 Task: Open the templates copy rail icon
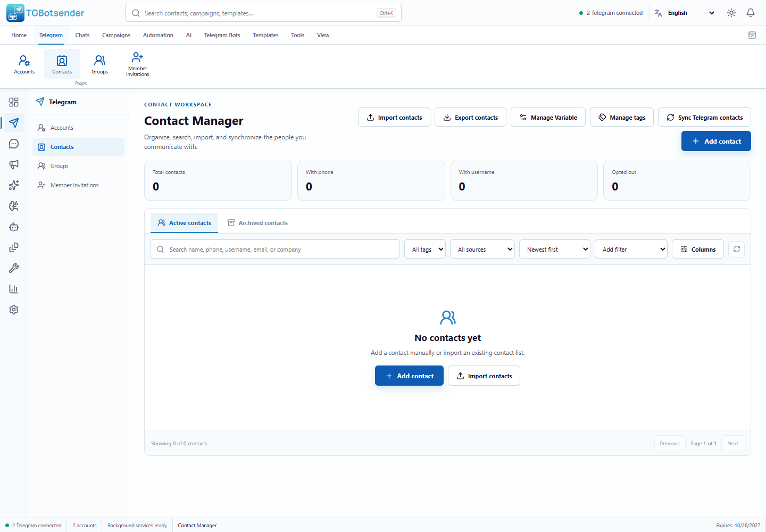coord(14,247)
